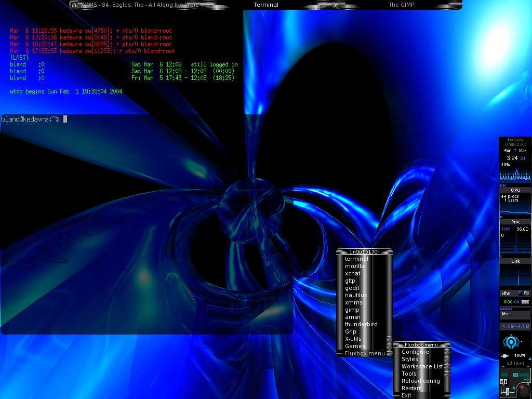
Task: Switch to The GIMP window in taskbar
Action: pos(401,5)
